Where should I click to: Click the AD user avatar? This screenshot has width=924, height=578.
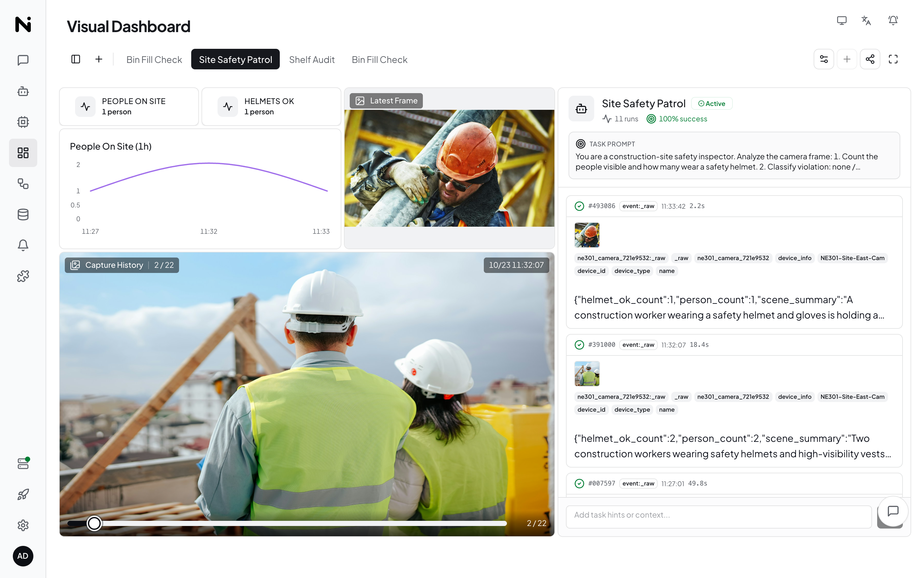(x=23, y=556)
